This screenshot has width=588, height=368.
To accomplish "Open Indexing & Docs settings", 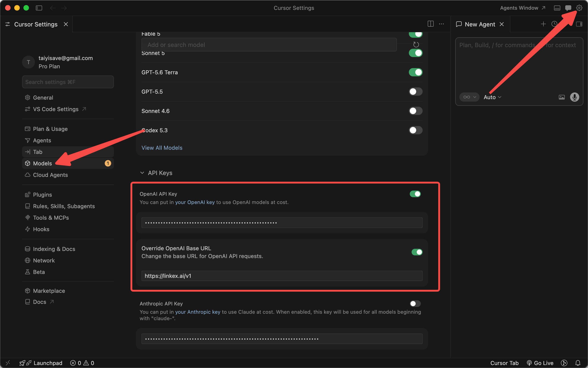I will tap(68, 249).
